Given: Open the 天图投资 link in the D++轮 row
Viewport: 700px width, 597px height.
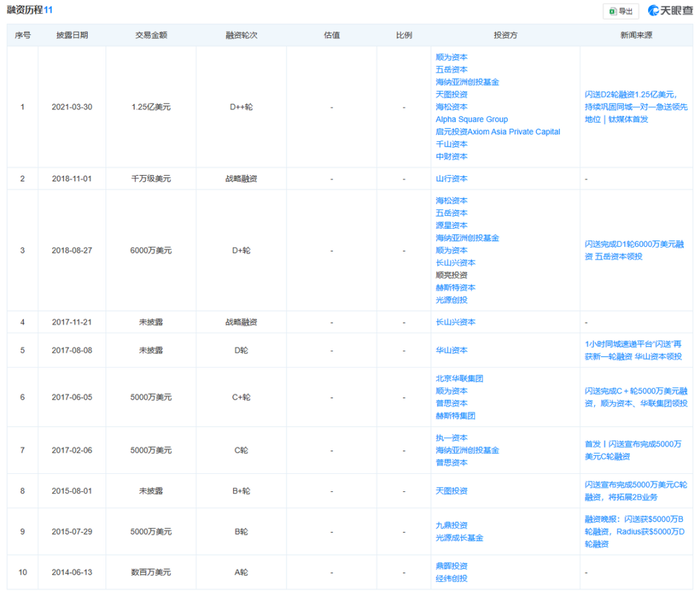Looking at the screenshot, I should click(451, 95).
